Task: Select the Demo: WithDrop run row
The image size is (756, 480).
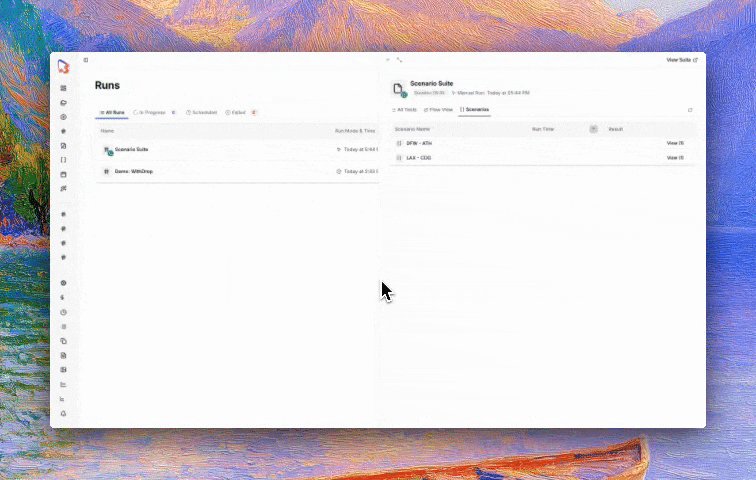Action: 237,171
